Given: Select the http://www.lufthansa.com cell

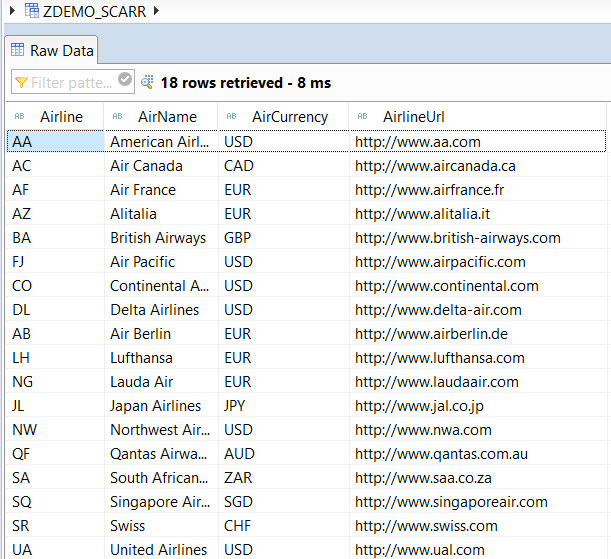Looking at the screenshot, I should (478, 358).
